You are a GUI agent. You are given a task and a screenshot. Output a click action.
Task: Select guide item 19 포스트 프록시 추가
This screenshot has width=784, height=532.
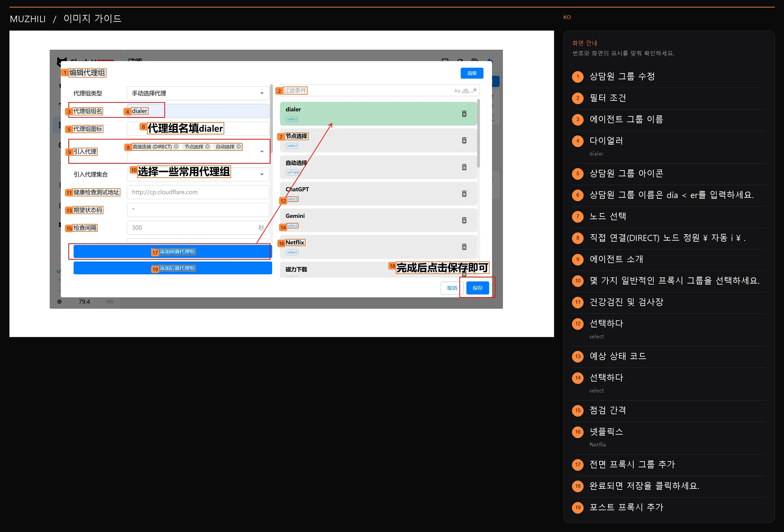pyautogui.click(x=669, y=507)
